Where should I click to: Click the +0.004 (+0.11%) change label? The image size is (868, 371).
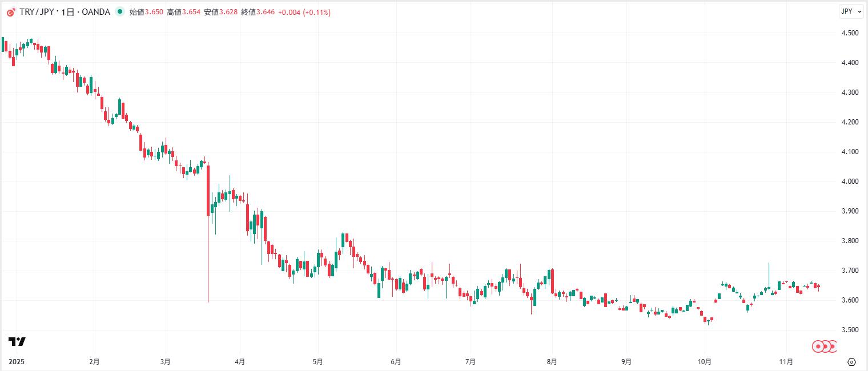click(x=304, y=12)
